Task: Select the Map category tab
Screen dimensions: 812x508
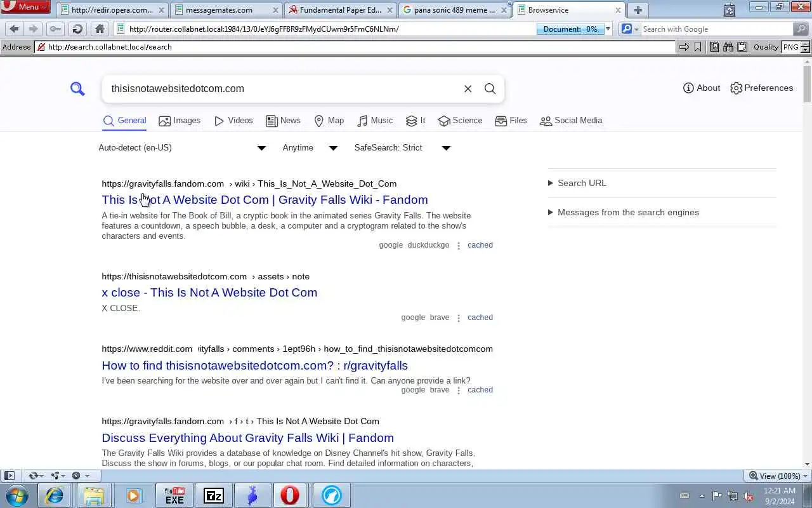Action: click(x=329, y=121)
